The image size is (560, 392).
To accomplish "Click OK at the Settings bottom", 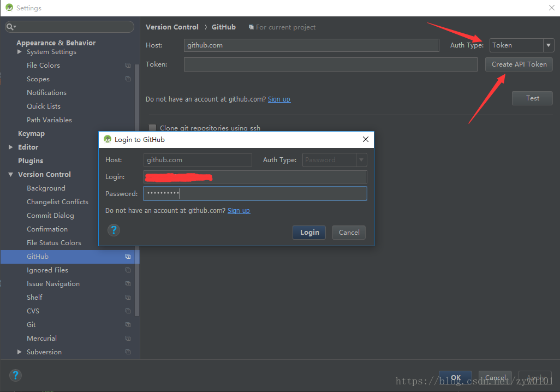I will [455, 378].
